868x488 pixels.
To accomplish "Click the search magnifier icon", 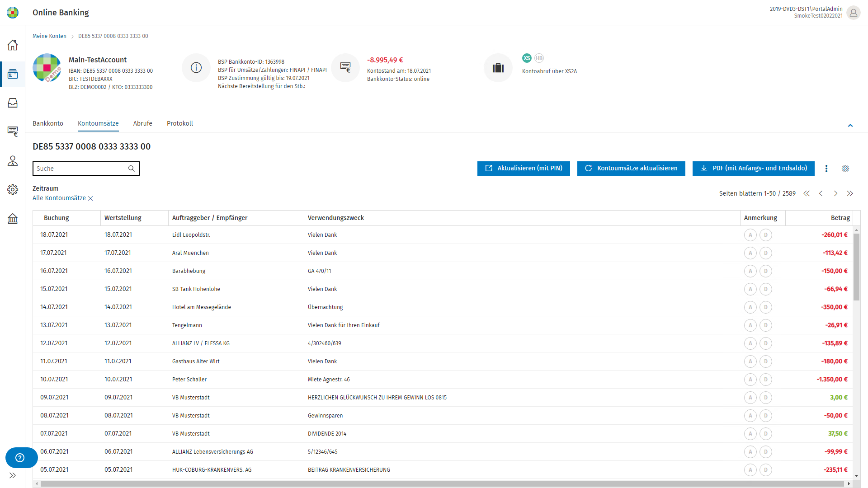I will point(131,169).
